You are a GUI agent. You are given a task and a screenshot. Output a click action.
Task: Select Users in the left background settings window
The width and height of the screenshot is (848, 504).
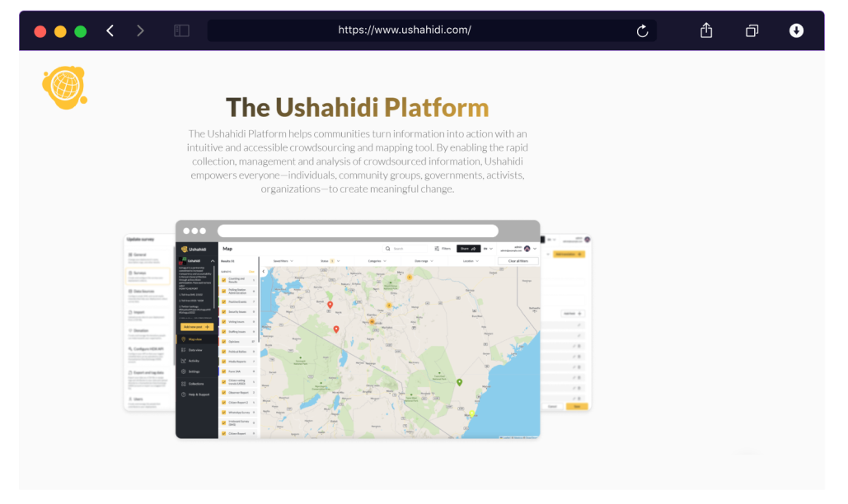click(x=147, y=402)
